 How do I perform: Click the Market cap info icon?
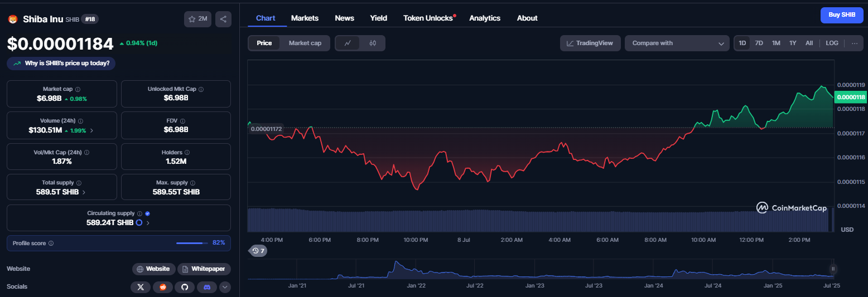point(78,89)
